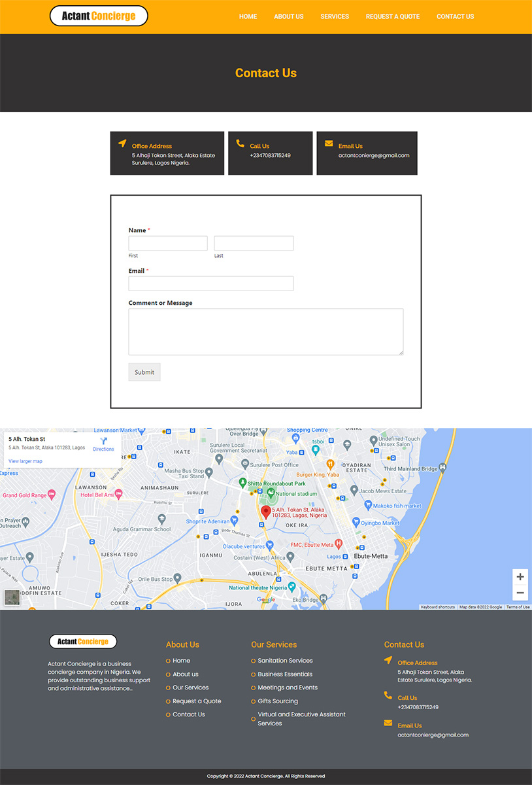
Task: Click the Last name input field
Action: tap(254, 243)
